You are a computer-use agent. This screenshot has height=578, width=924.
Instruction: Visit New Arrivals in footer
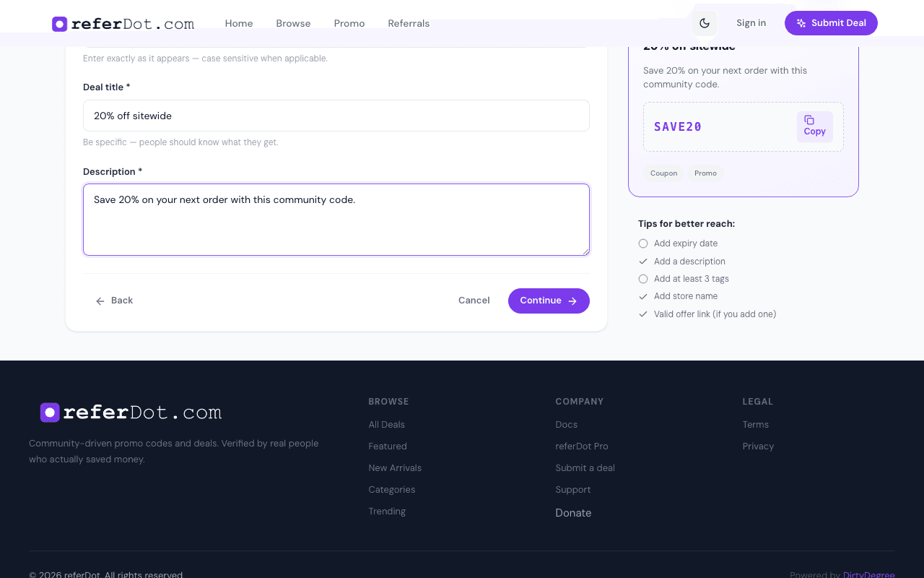tap(395, 468)
